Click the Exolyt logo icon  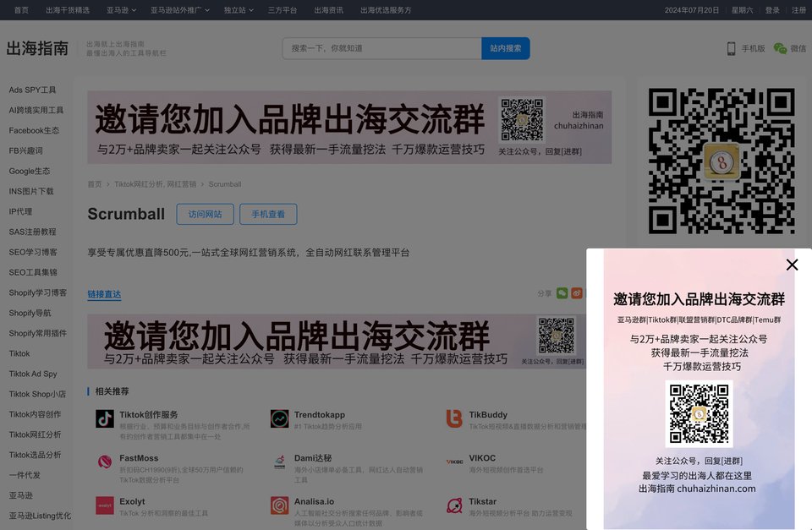(105, 505)
